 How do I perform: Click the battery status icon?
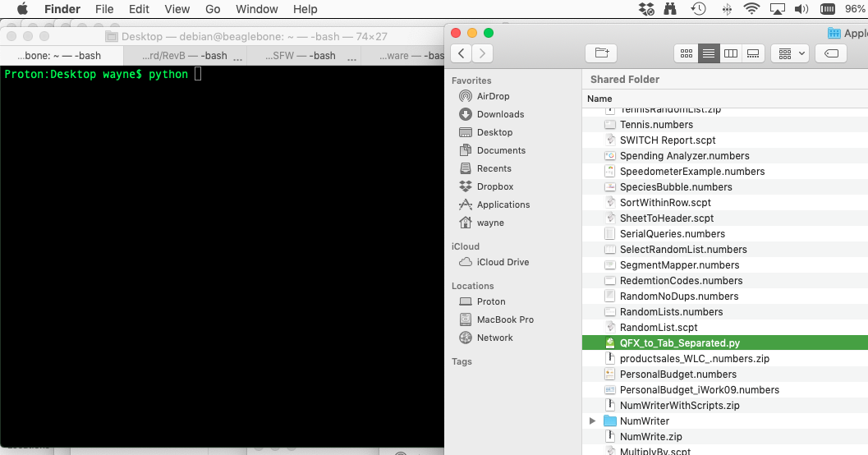click(828, 9)
